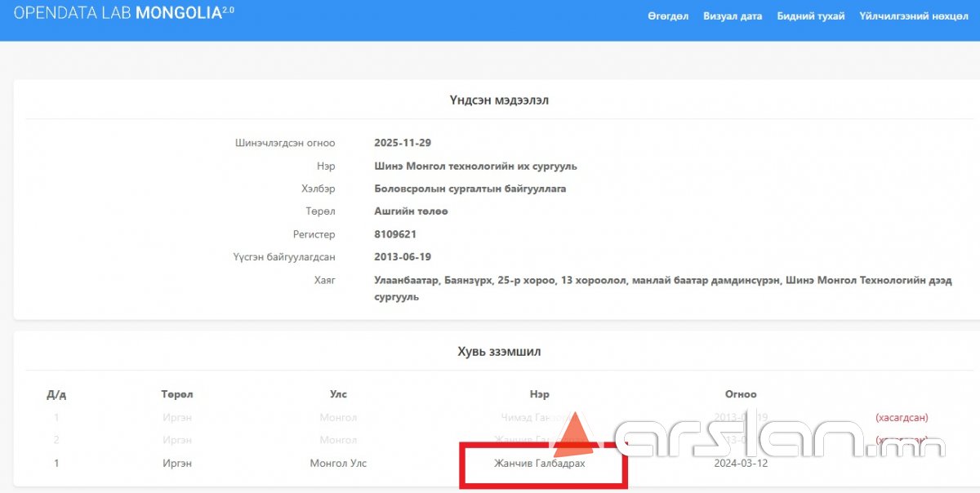Select the Боловсролын сургалтын байгууллага value
The image size is (980, 493).
pyautogui.click(x=470, y=189)
